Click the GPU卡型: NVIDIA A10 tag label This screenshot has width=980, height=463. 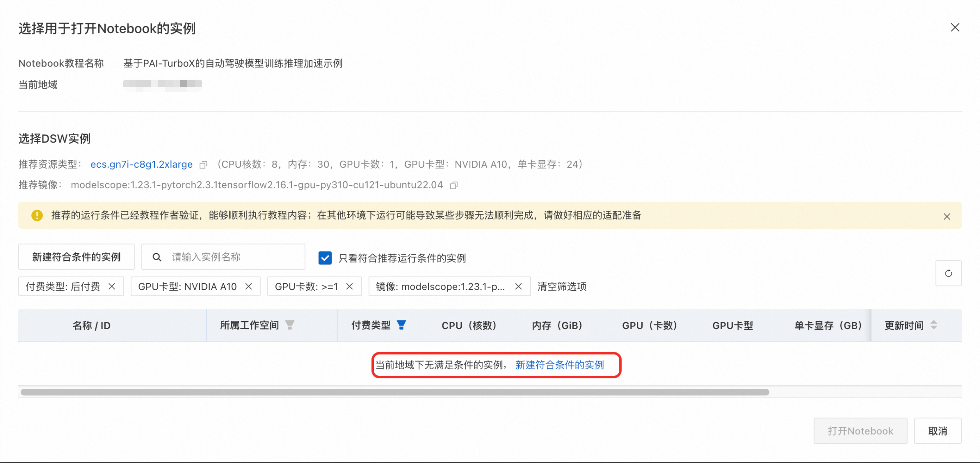tap(187, 286)
